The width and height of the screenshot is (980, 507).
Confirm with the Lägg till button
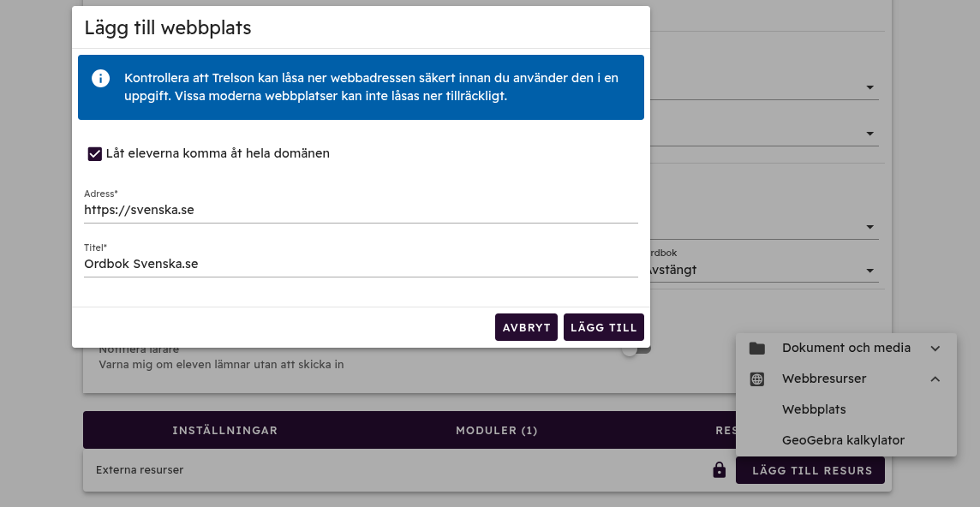pos(603,327)
